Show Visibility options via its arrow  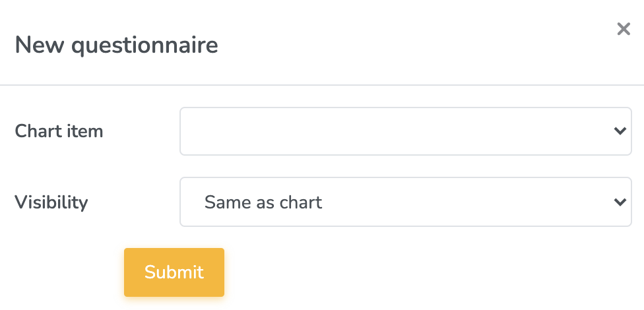tap(620, 202)
